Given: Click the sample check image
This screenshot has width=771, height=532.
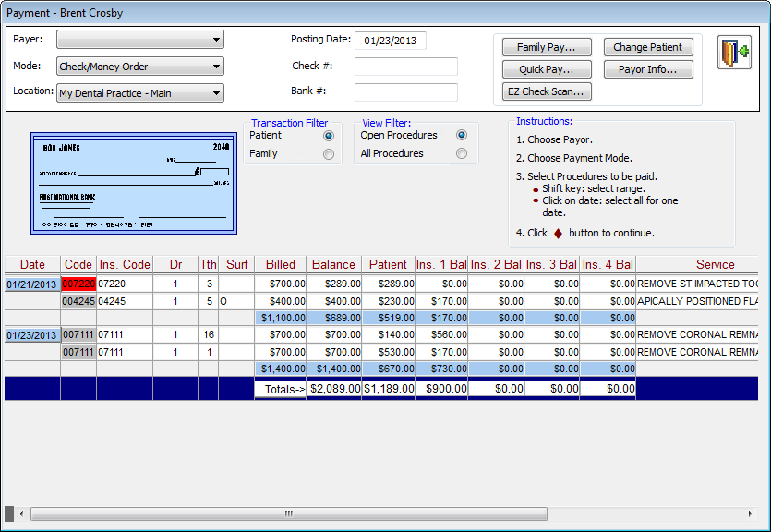Looking at the screenshot, I should pyautogui.click(x=134, y=183).
